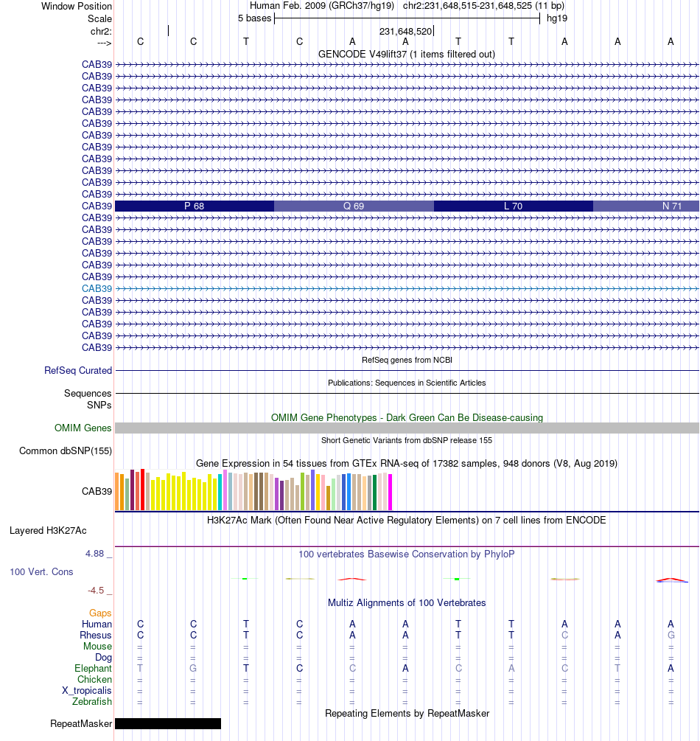
Task: Open the GENCODE V49lift37 track title
Action: coord(407,55)
